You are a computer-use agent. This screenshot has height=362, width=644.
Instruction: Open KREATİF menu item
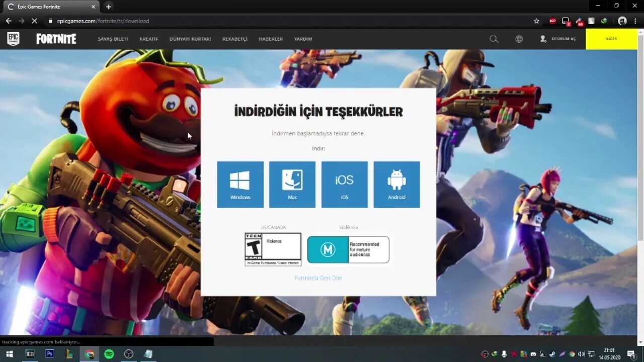149,39
